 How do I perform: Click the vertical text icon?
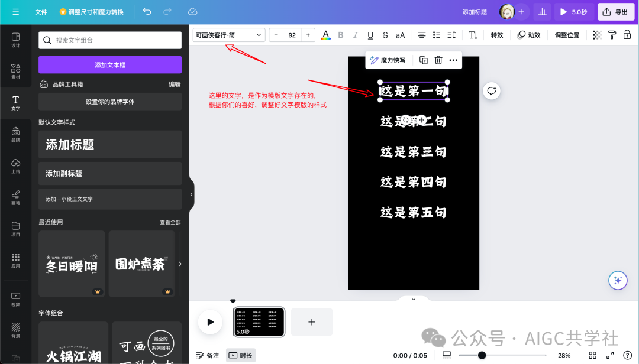point(473,35)
